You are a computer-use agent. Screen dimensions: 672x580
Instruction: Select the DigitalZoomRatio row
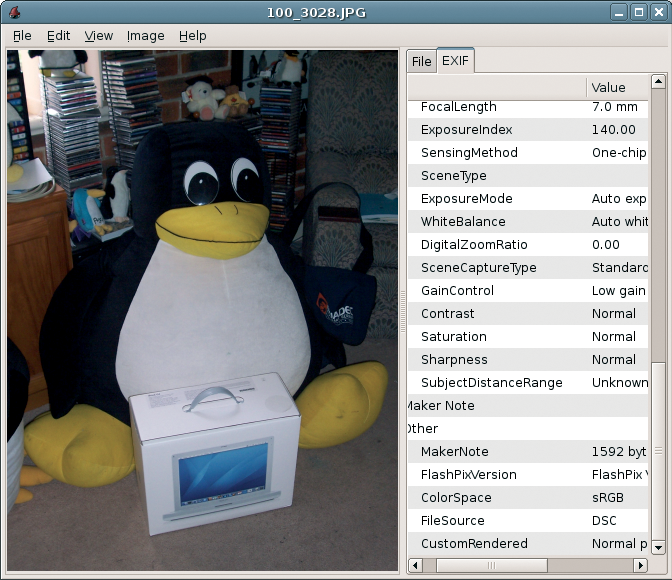click(528, 245)
